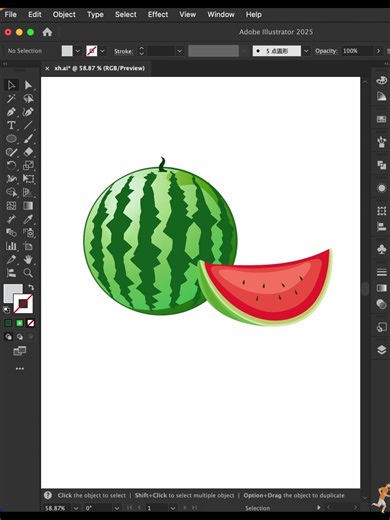Click the status bar help icon
The width and height of the screenshot is (390, 520).
tap(48, 495)
